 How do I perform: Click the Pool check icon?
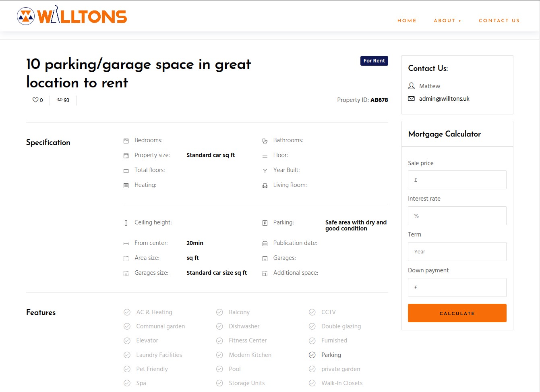[219, 369]
